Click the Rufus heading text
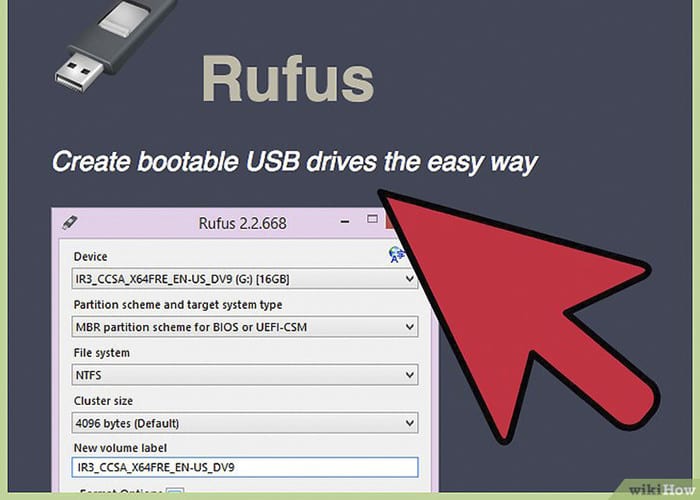The height and width of the screenshot is (500, 700). (288, 80)
